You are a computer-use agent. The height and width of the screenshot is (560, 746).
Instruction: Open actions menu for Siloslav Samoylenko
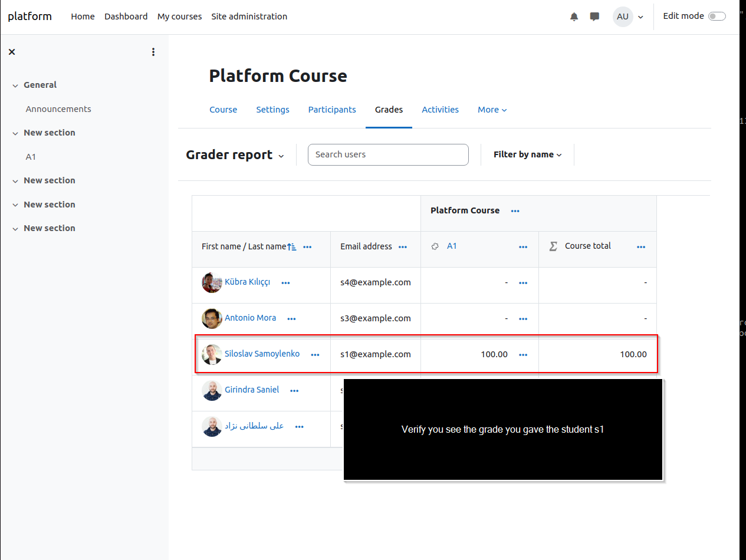click(x=315, y=355)
